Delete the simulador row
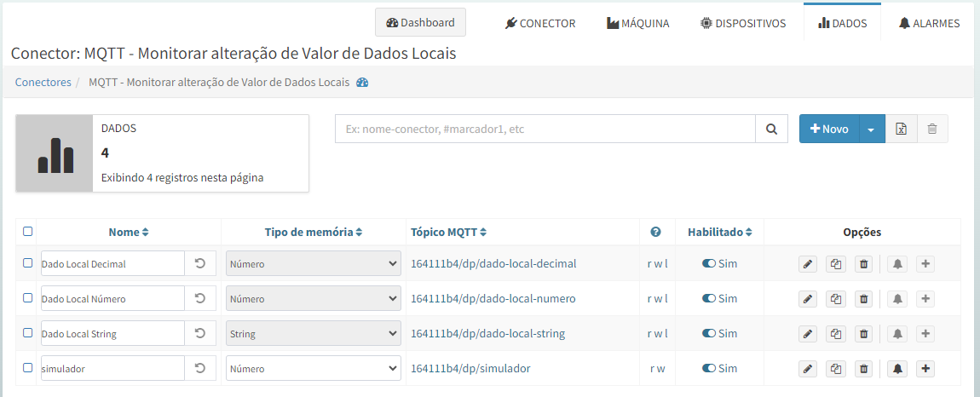This screenshot has width=980, height=397. point(863,369)
